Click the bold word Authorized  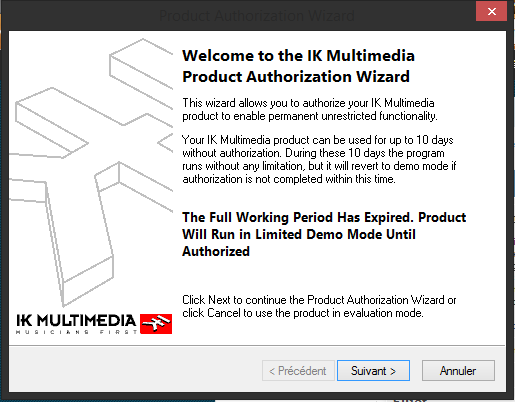(x=216, y=251)
